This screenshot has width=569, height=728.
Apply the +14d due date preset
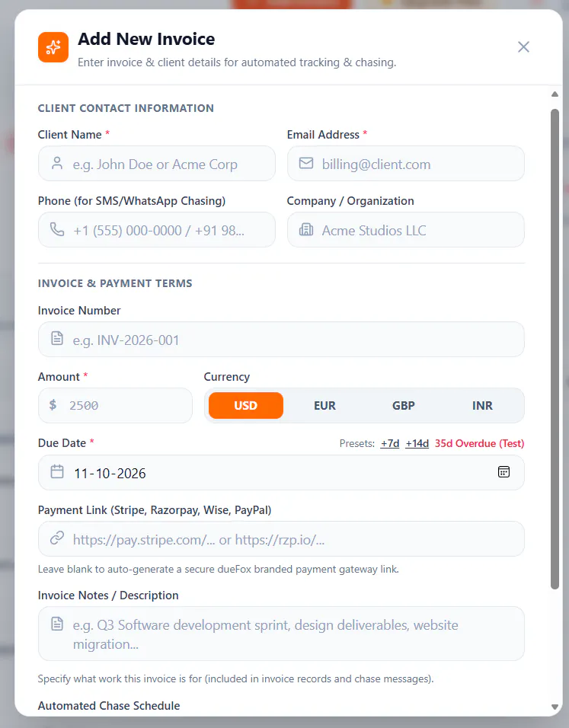tap(417, 443)
